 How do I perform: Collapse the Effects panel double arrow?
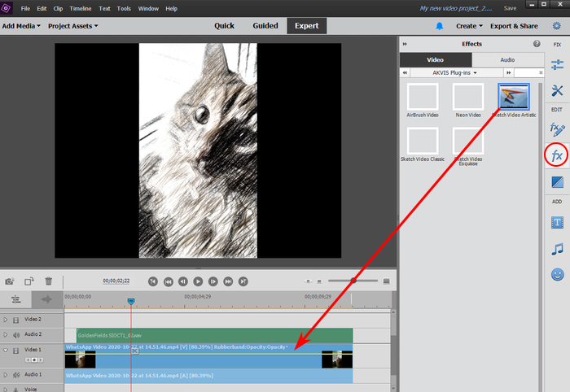[405, 44]
